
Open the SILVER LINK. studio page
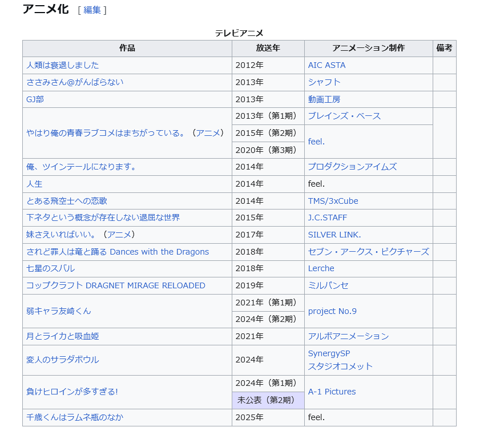tap(334, 235)
